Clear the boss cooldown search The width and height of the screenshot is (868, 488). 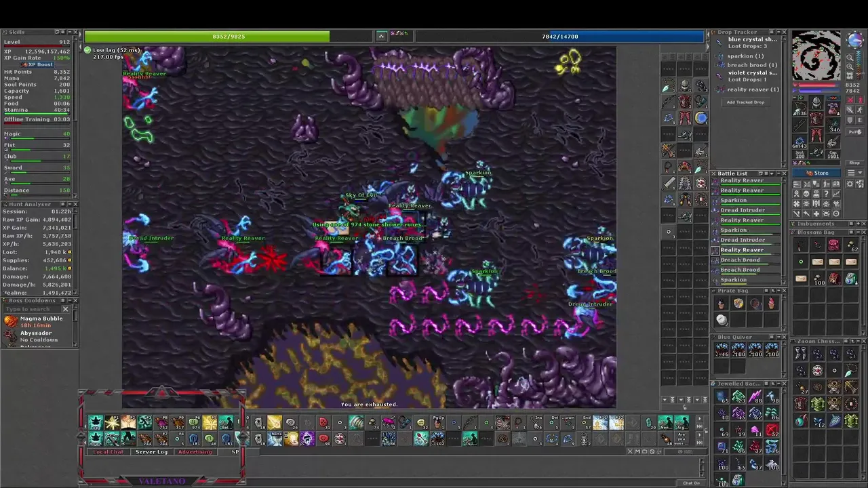[x=65, y=309]
